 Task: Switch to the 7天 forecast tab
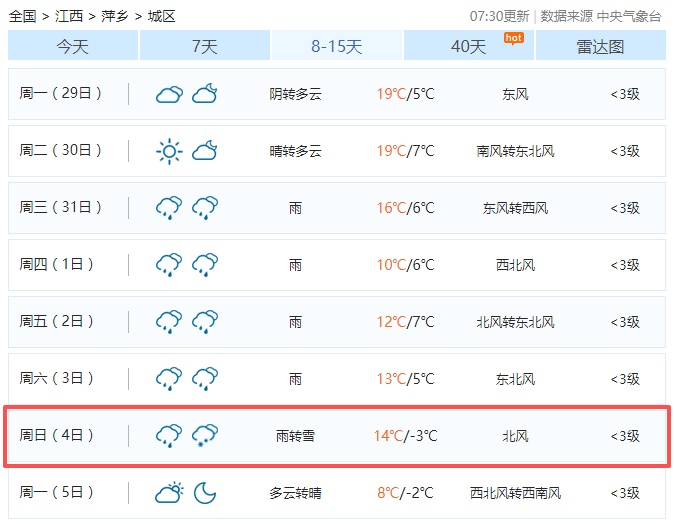[205, 46]
